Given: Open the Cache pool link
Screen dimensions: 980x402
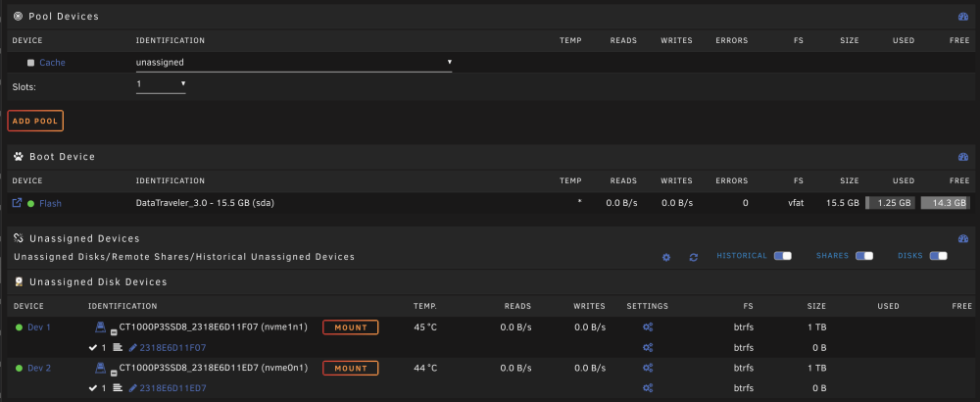Looking at the screenshot, I should coord(52,63).
